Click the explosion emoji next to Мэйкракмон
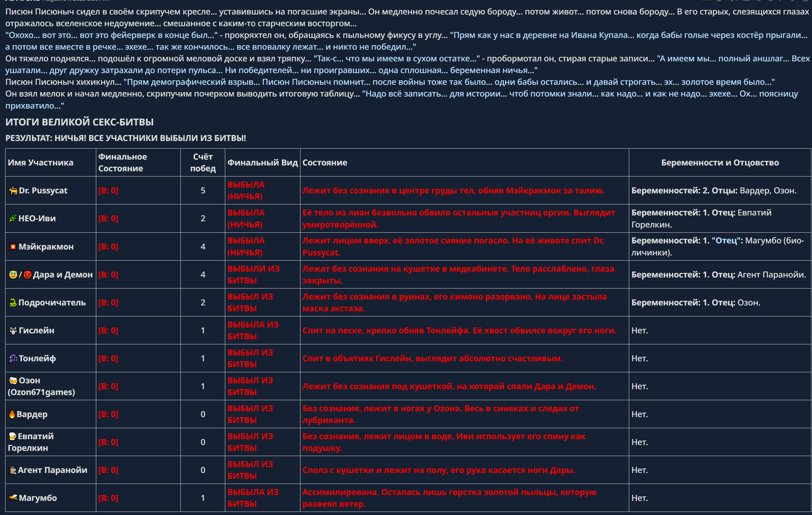The image size is (812, 515). pyautogui.click(x=13, y=247)
